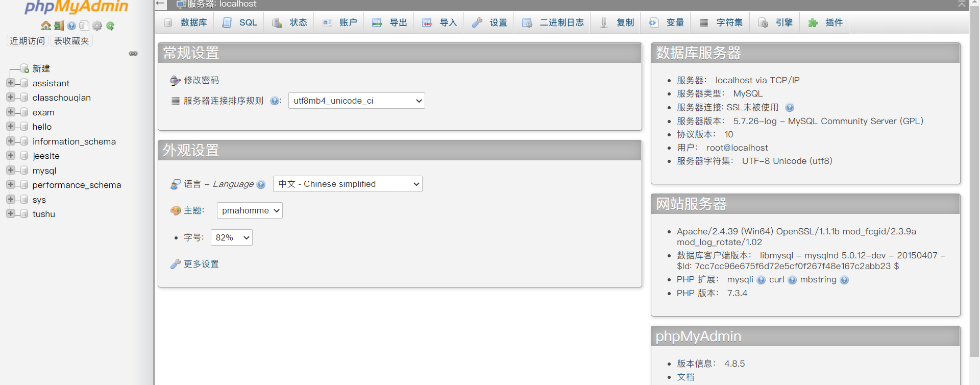The width and height of the screenshot is (980, 385).
Task: Click the phpMyAdmin logo
Action: pos(77,6)
